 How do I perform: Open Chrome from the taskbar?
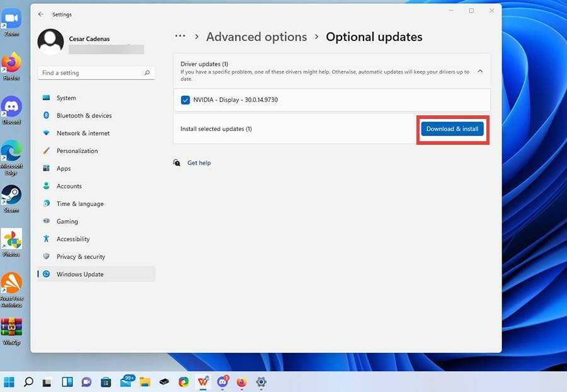point(183,382)
